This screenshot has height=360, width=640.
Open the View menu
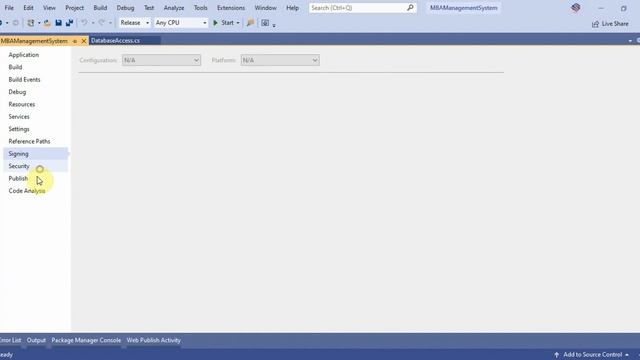(x=49, y=8)
